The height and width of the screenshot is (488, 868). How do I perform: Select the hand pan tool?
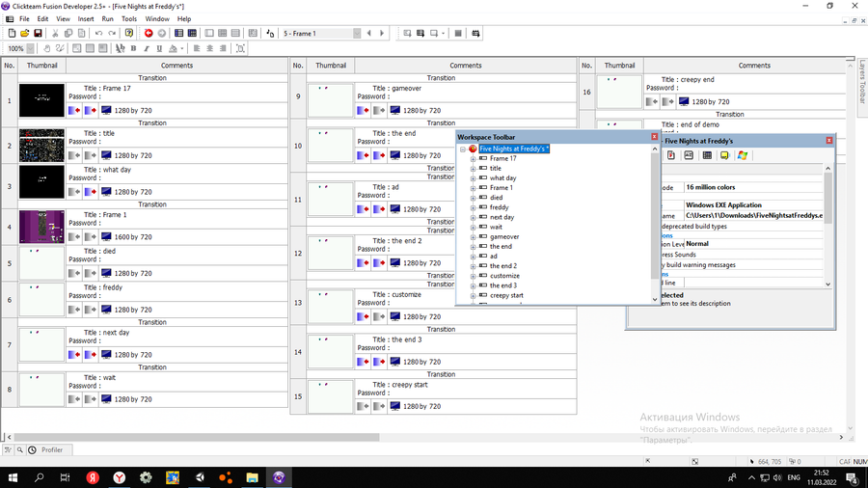[x=47, y=48]
